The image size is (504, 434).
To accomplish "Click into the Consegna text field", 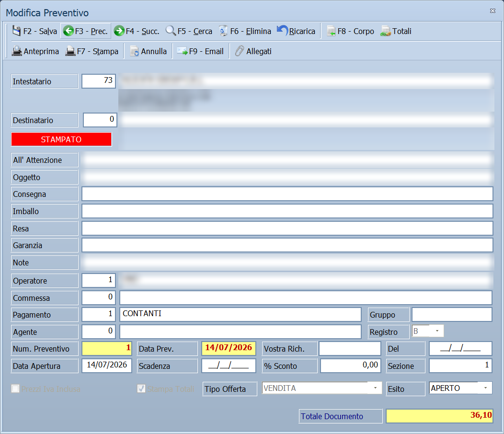I will click(287, 194).
